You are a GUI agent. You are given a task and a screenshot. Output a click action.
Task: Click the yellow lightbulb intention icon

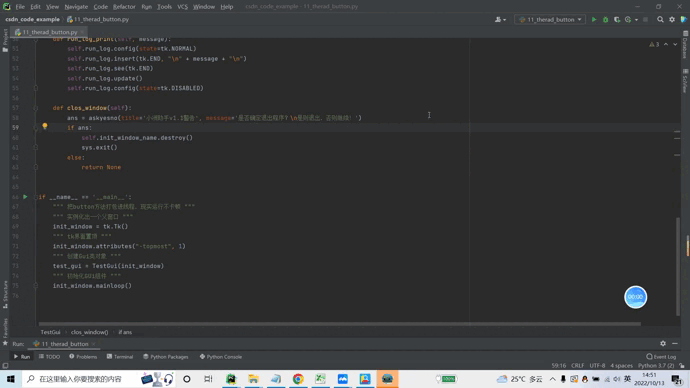45,126
